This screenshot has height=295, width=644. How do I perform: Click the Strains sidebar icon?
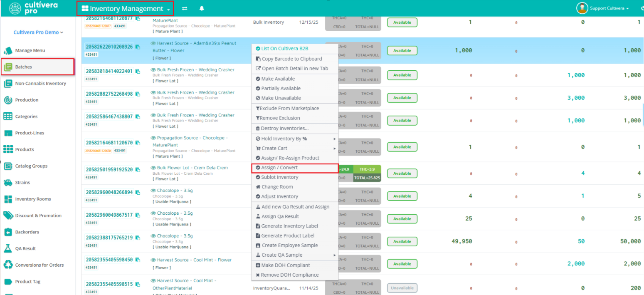tap(8, 183)
